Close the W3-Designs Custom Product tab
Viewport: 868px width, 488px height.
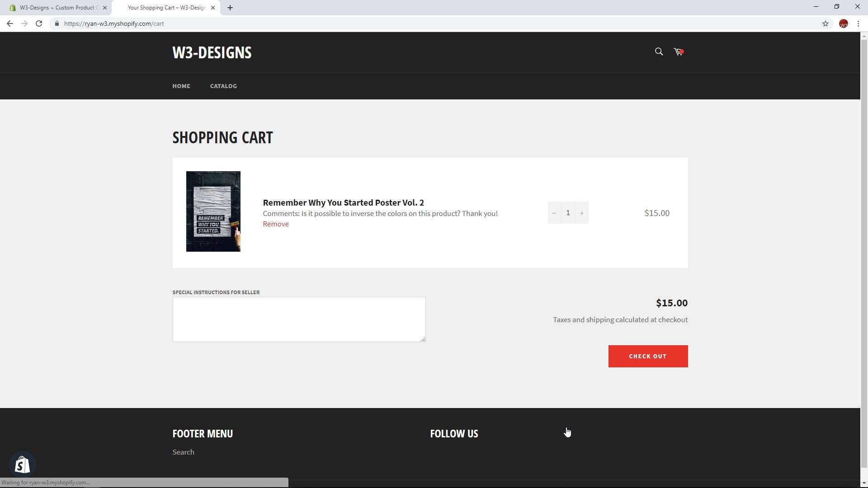[x=105, y=8]
